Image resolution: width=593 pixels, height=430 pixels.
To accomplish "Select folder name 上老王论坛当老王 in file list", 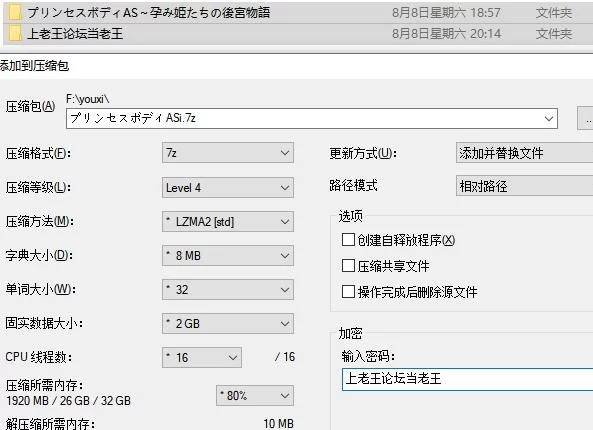I will tap(75, 34).
